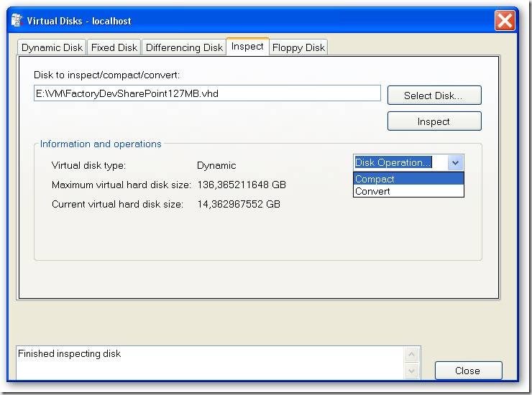Go to the Differencing Disk tab
The width and height of the screenshot is (532, 395).
[x=184, y=47]
